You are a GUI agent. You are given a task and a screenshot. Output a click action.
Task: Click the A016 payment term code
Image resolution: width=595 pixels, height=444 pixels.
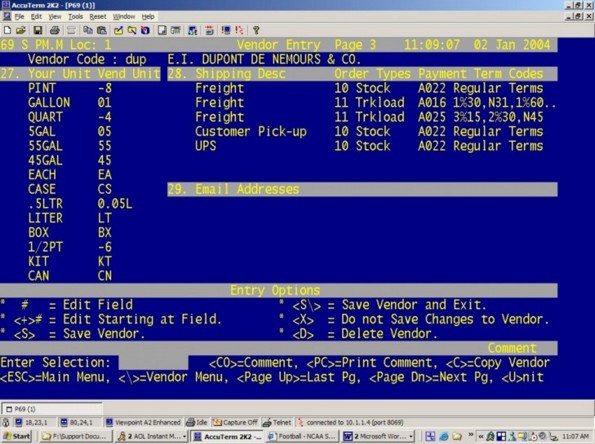point(432,102)
